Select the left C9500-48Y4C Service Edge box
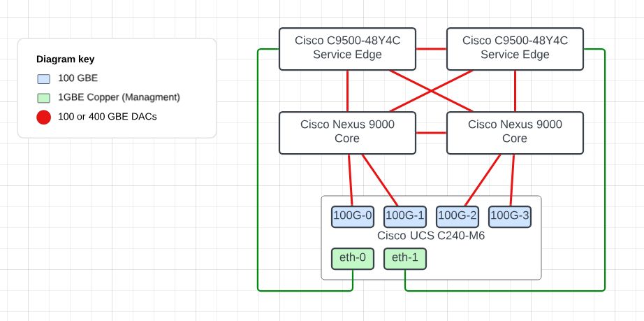 coord(347,48)
